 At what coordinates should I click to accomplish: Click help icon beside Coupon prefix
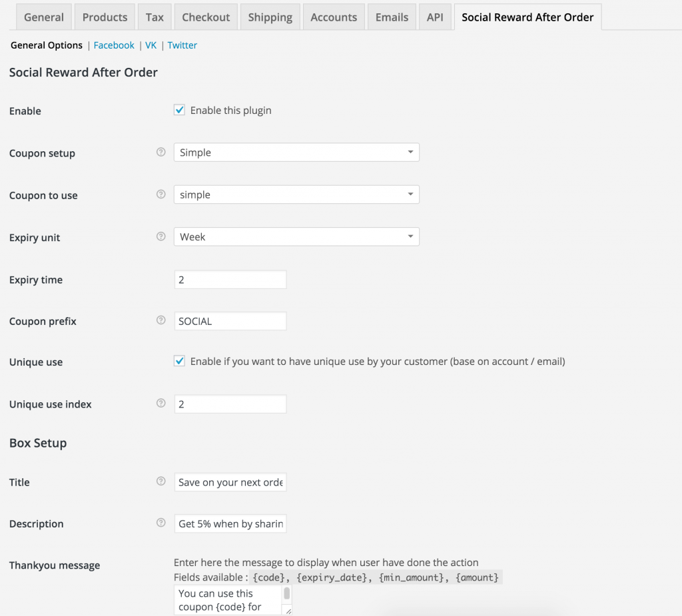point(161,320)
